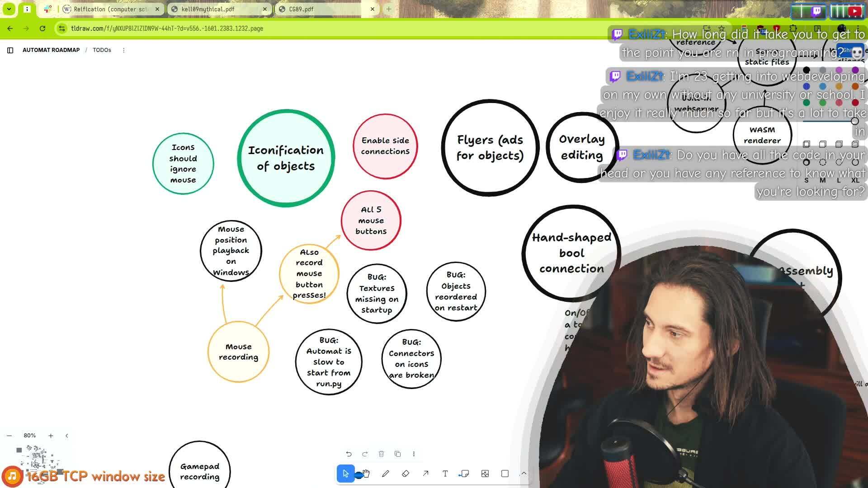The image size is (868, 488).
Task: Select the dashed stroke style
Action: (x=823, y=162)
